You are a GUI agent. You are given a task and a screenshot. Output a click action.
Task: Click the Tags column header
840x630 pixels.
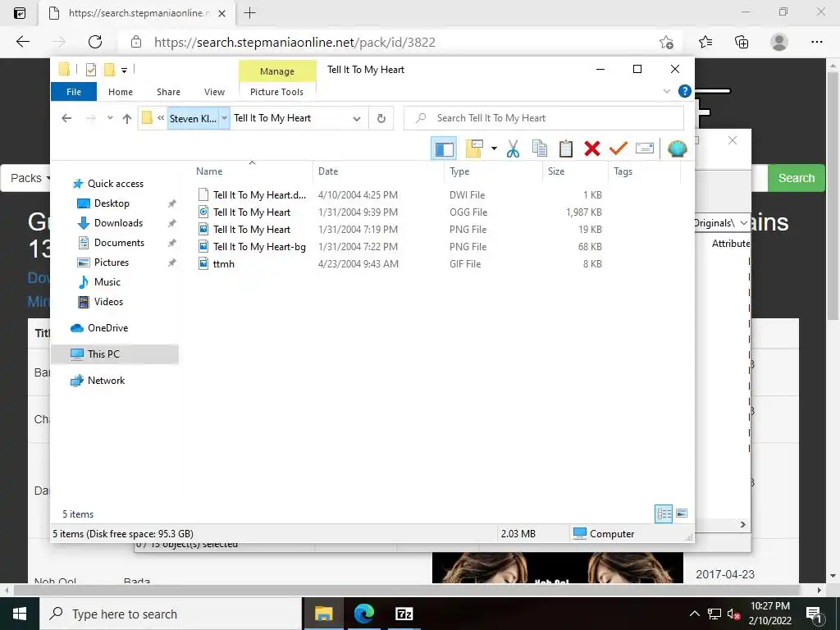coord(623,171)
